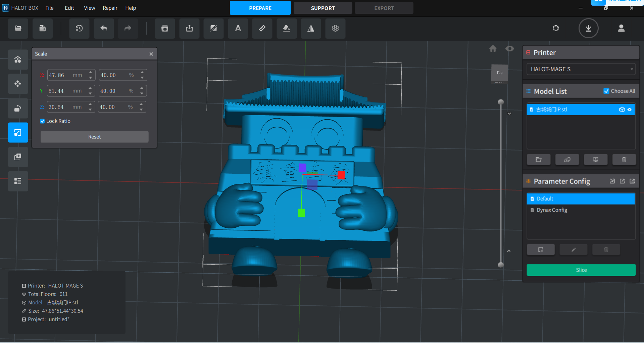The width and height of the screenshot is (644, 343).
Task: Increase Z mm value with up arrow
Action: pos(90,104)
